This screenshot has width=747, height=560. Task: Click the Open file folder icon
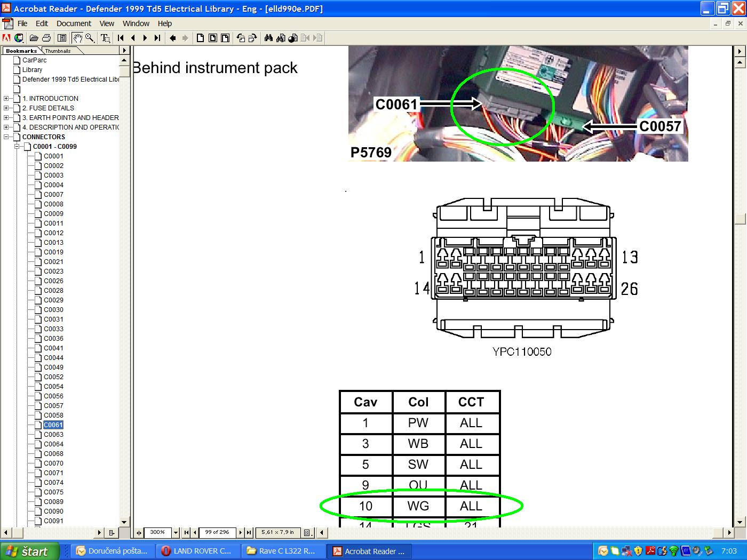34,38
